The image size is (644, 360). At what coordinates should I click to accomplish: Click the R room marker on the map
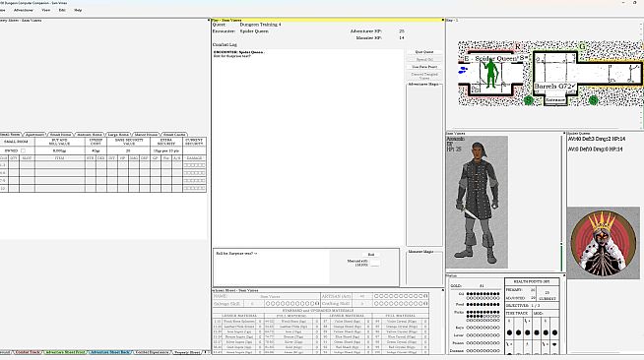coord(517,47)
